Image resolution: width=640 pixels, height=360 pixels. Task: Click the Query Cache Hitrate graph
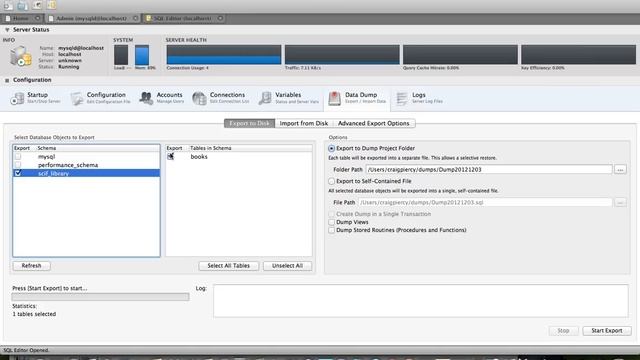(460, 55)
